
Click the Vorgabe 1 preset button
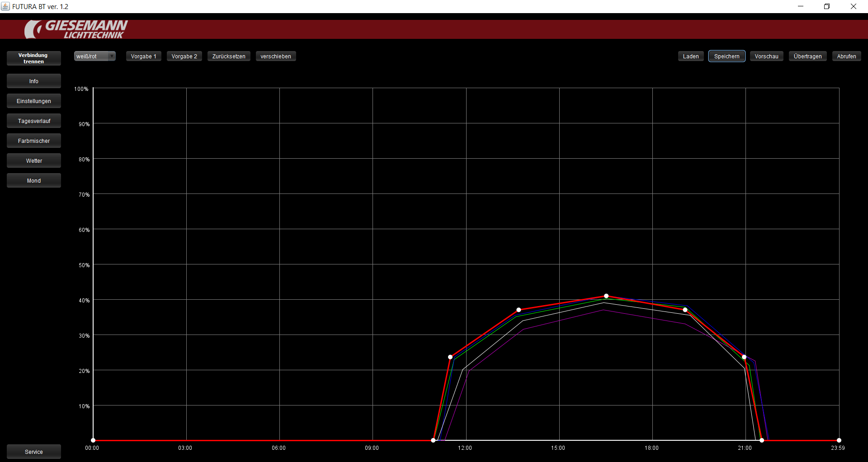143,56
